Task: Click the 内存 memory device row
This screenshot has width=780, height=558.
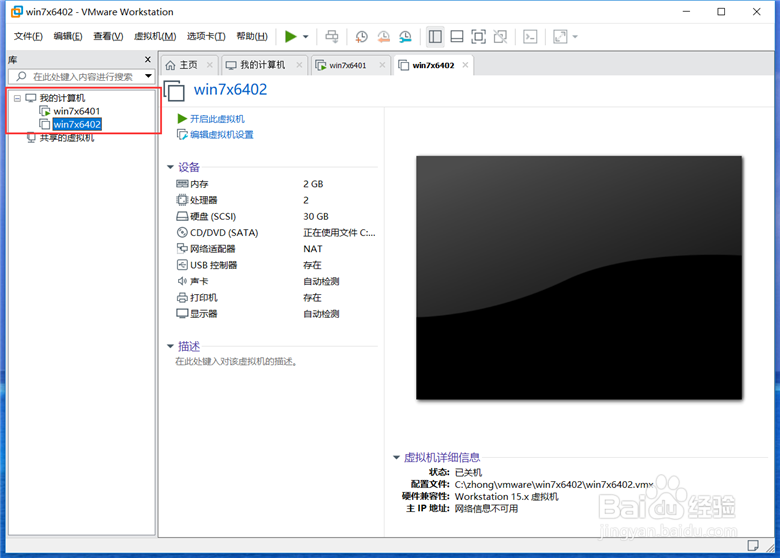Action: [276, 184]
